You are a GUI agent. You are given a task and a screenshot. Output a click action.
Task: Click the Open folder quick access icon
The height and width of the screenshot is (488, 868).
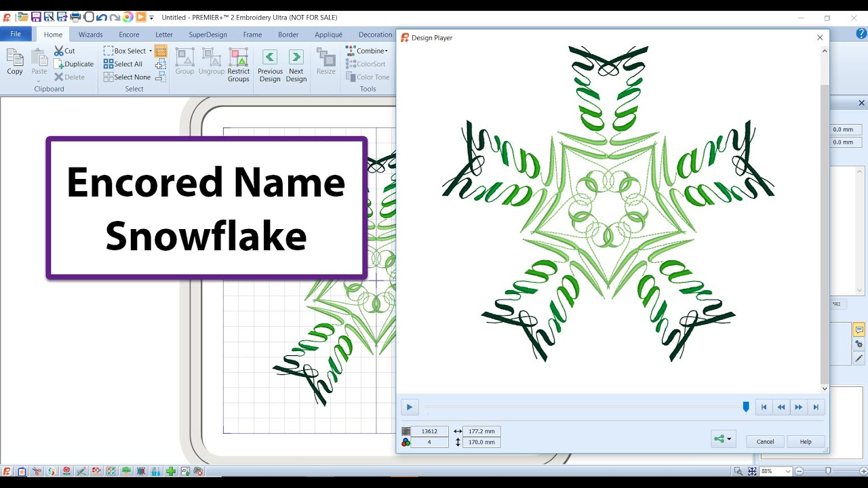23,17
